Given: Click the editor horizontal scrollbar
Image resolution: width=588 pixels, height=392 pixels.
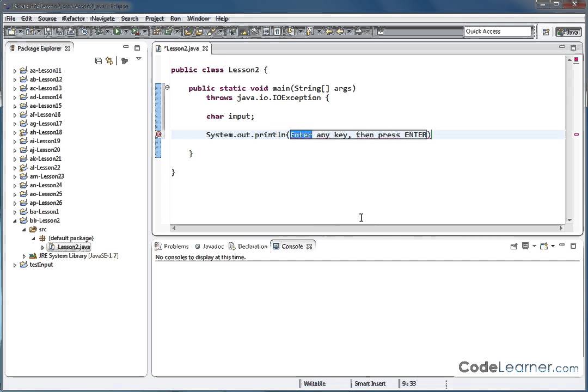Looking at the screenshot, I should [367, 228].
